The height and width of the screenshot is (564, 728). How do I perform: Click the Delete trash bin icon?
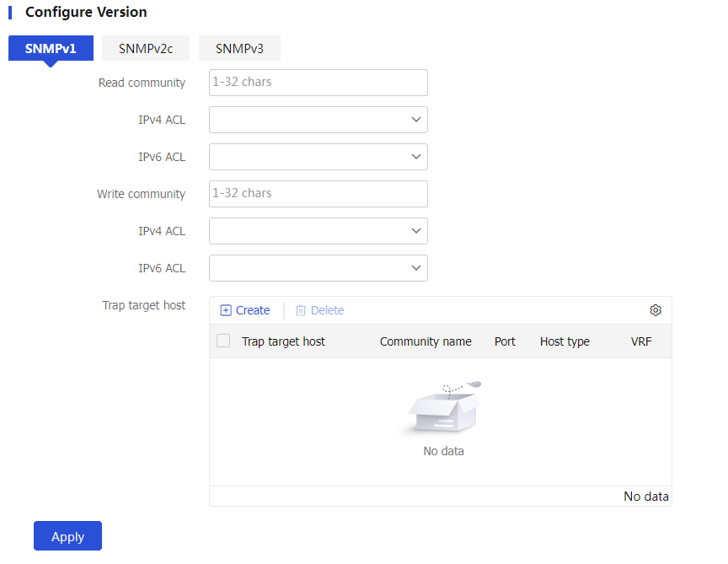coord(301,310)
